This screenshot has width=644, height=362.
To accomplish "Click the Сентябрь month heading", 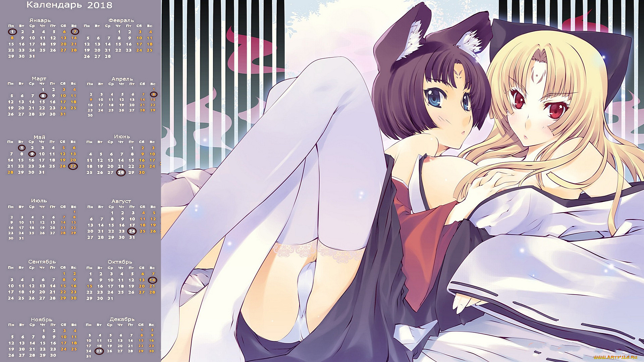I will tap(42, 262).
